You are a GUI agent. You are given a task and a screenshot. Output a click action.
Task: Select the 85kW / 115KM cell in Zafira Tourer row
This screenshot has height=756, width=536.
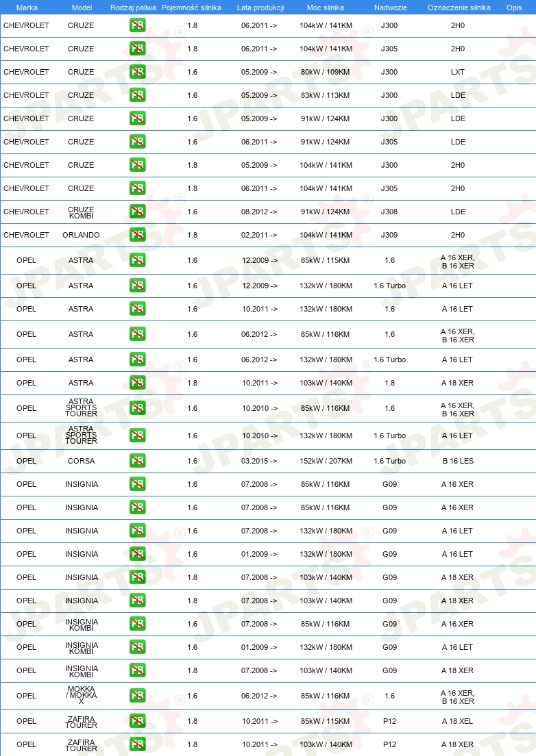click(325, 721)
